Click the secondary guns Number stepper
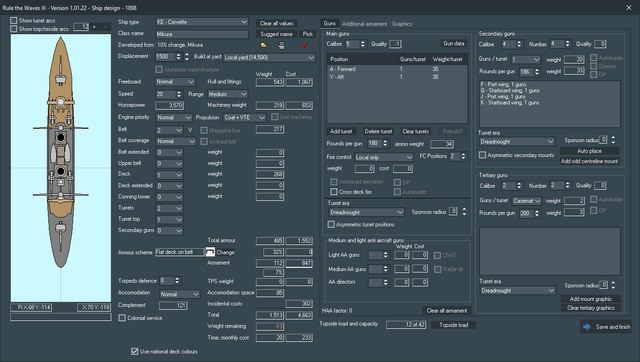The width and height of the screenshot is (640, 362). pyautogui.click(x=567, y=44)
